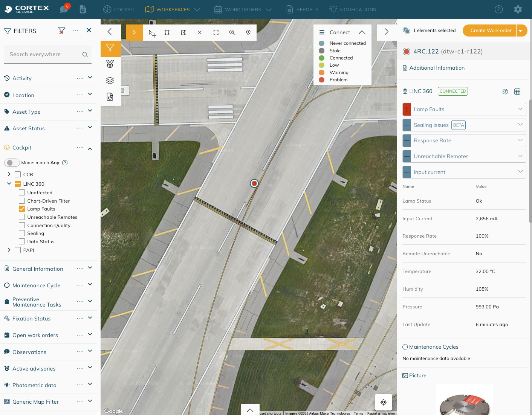
Task: Select the rectangle selection tool
Action: [x=167, y=33]
